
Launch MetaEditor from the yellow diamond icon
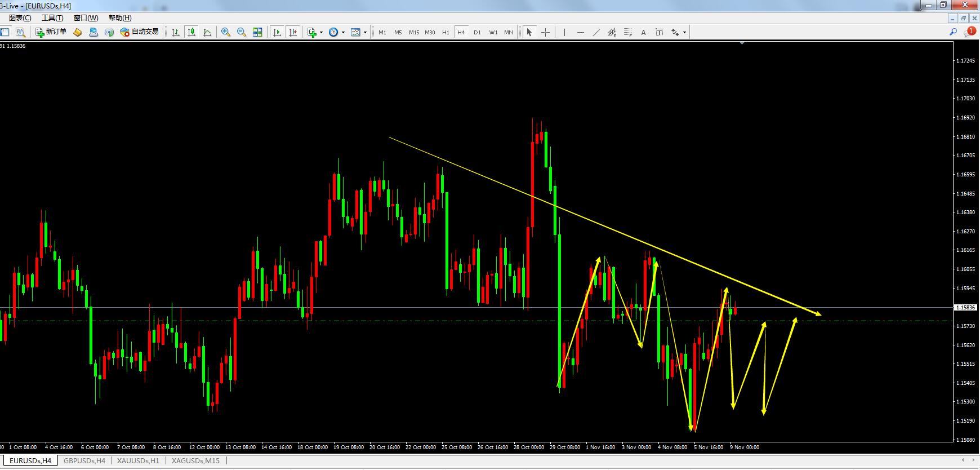coord(78,32)
